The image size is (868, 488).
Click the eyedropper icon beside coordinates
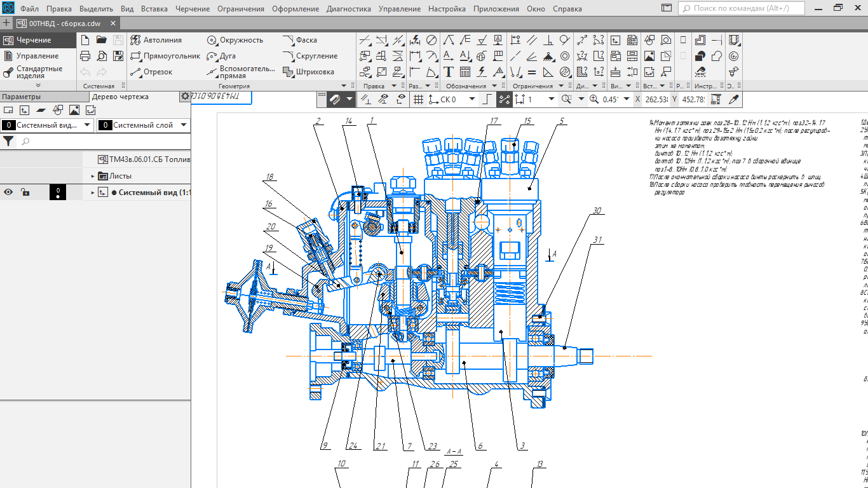733,99
